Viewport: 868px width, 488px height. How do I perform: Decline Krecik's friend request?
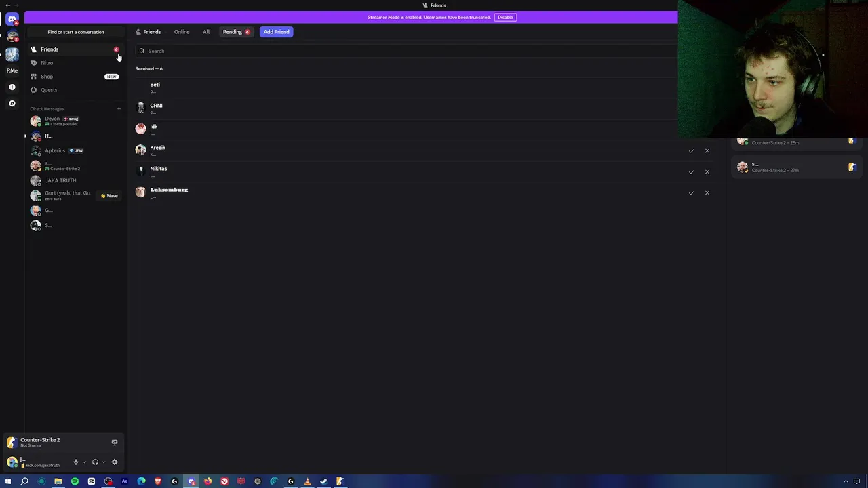(x=707, y=150)
